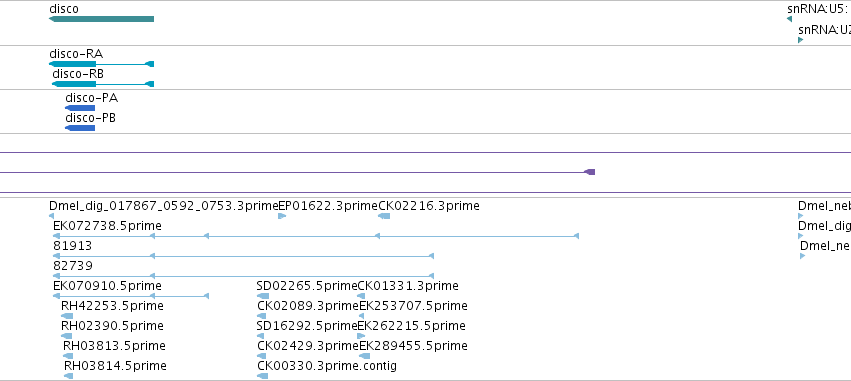Select the EK289455.5prime EST glyph
The height and width of the screenshot is (381, 851).
coord(365,356)
